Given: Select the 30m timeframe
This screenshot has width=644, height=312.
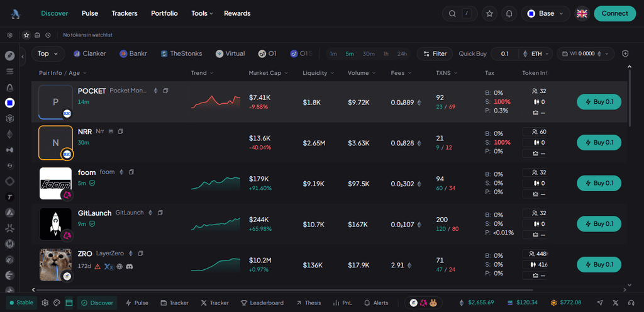Looking at the screenshot, I should pyautogui.click(x=369, y=53).
